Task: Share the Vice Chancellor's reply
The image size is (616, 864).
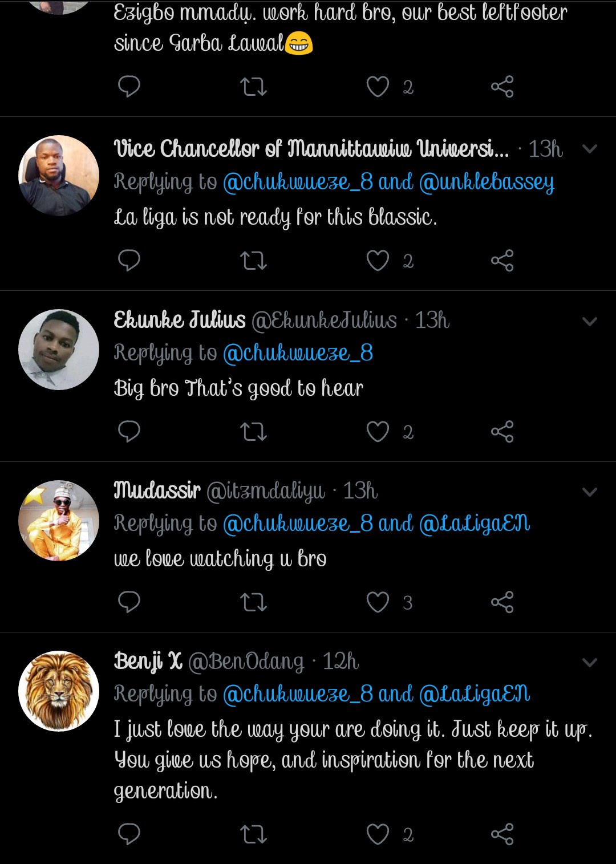Action: 502,261
